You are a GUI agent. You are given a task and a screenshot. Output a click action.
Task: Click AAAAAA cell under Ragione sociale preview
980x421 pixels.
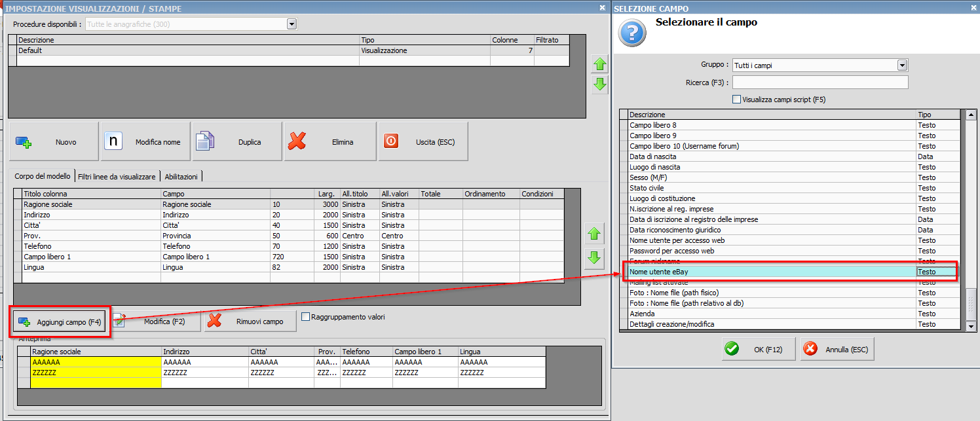pyautogui.click(x=96, y=362)
